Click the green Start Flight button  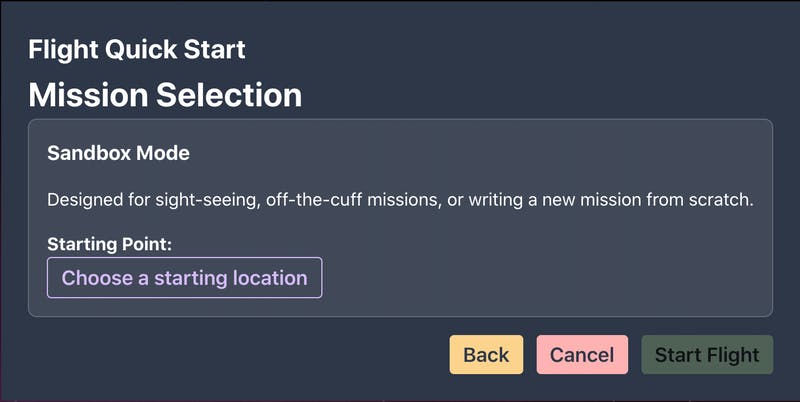point(707,355)
